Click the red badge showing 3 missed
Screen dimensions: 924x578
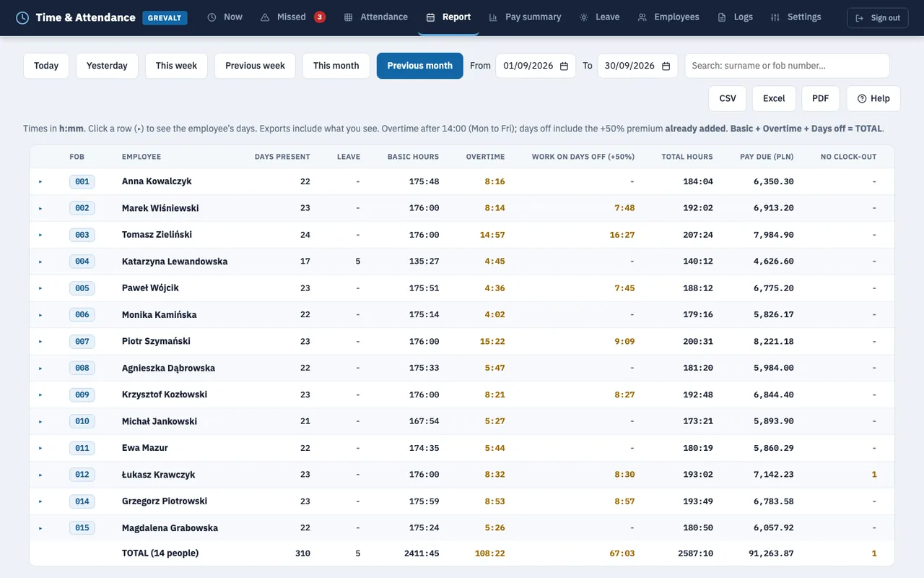coord(320,17)
